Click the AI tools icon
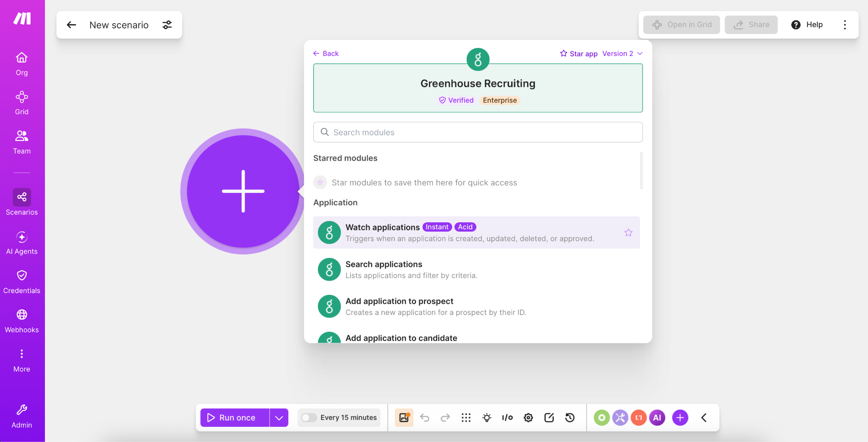 point(657,418)
